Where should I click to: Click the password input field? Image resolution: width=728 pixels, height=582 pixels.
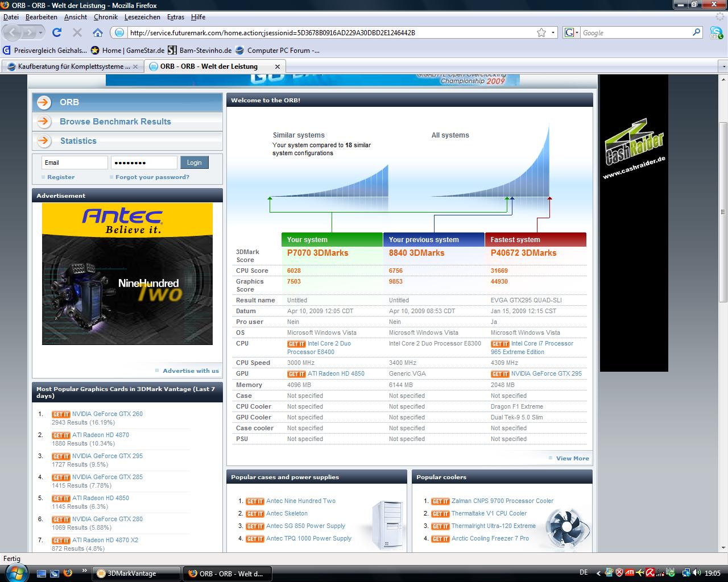(144, 163)
